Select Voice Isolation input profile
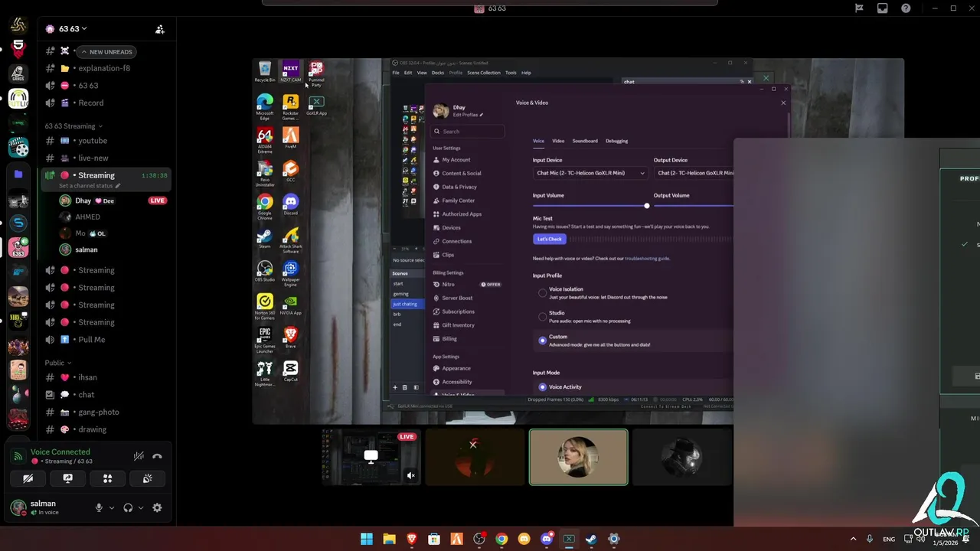Screen dimensions: 980x551 click(x=543, y=293)
